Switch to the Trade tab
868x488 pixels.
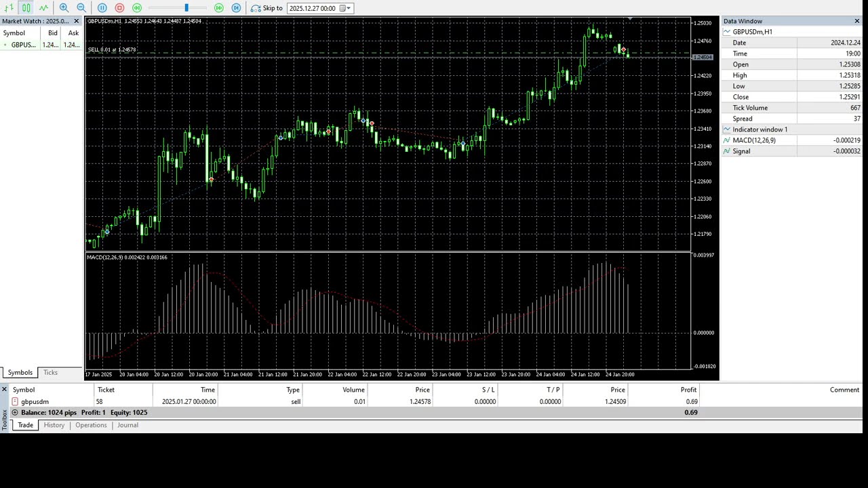point(25,425)
